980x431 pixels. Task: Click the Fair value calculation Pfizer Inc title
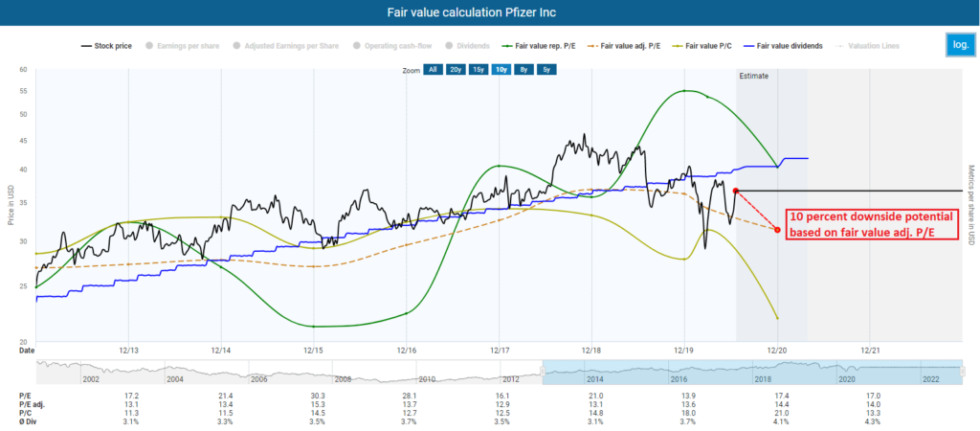(x=471, y=12)
